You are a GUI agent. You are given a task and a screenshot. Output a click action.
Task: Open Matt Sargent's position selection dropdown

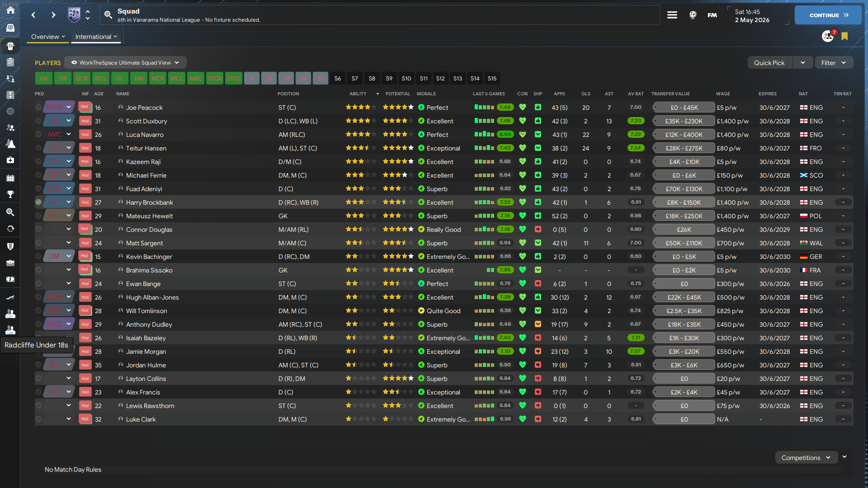(68, 243)
